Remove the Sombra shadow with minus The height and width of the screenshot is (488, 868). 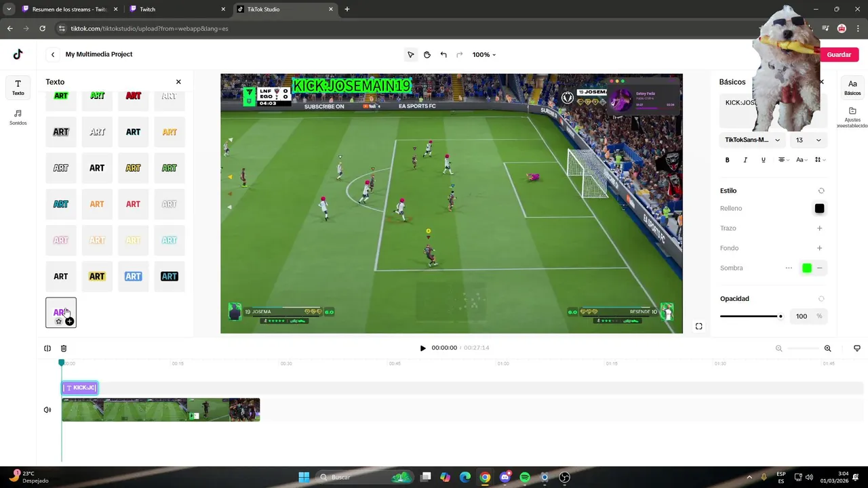coord(819,268)
